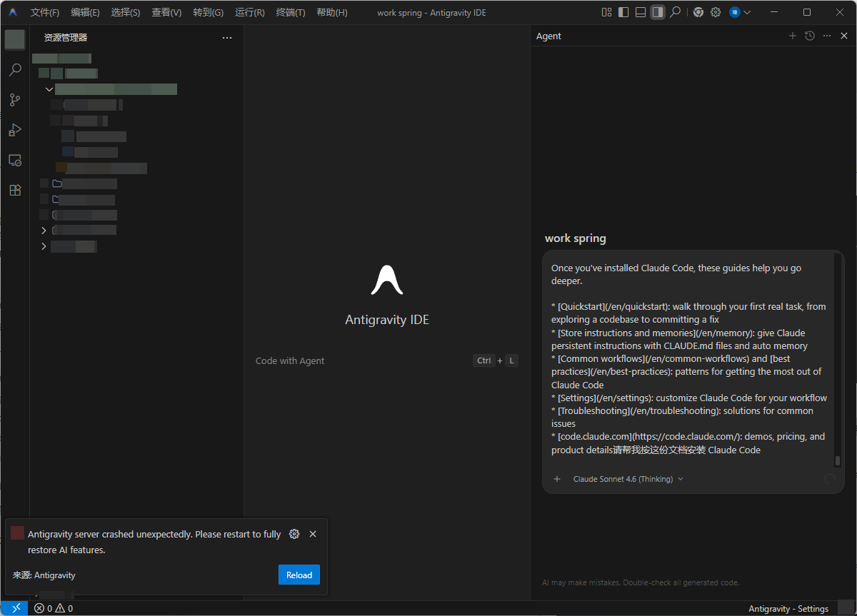Click the work spring title command center
857x616 pixels.
pos(431,13)
